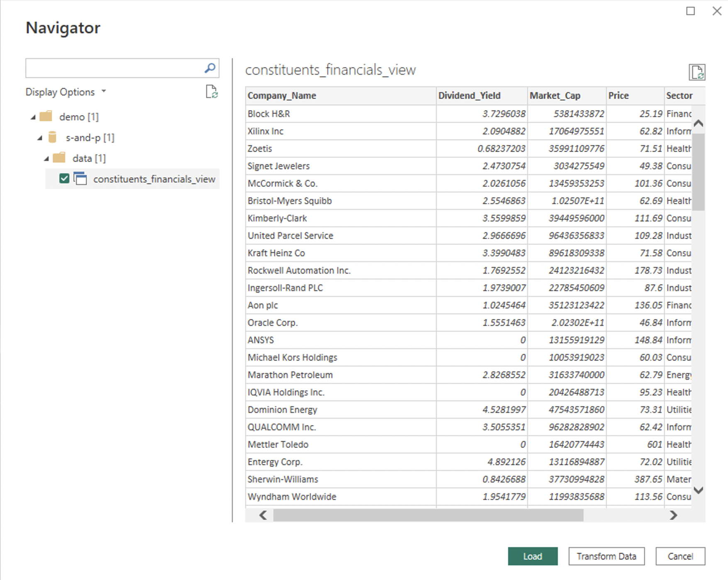Image resolution: width=728 pixels, height=580 pixels.
Task: Click the refresh icon beside Display Options
Action: point(212,92)
